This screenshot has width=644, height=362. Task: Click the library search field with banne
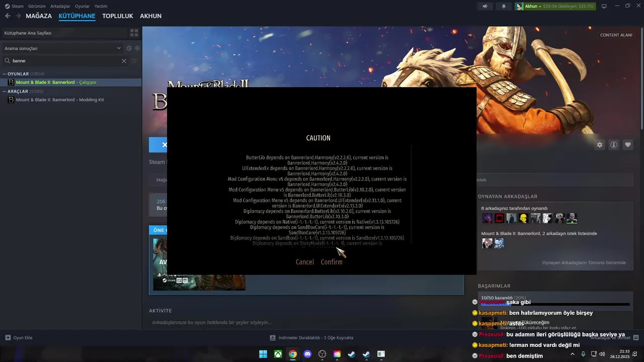[x=65, y=61]
